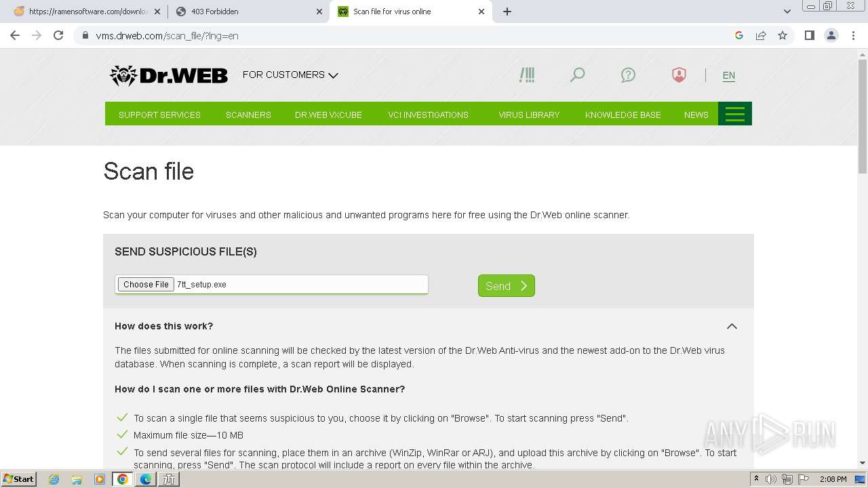Go back to previous page
Image resolution: width=868 pixels, height=488 pixels.
pos(15,35)
